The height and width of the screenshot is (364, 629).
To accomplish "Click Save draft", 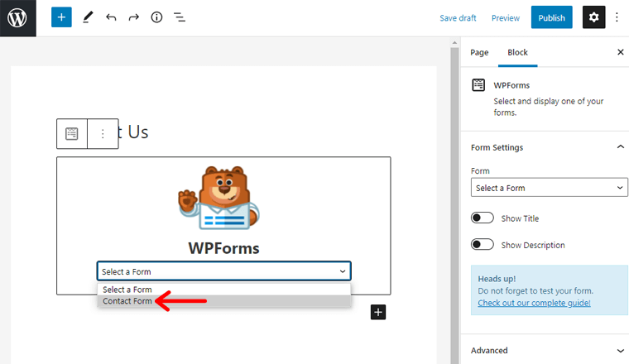I will [458, 18].
